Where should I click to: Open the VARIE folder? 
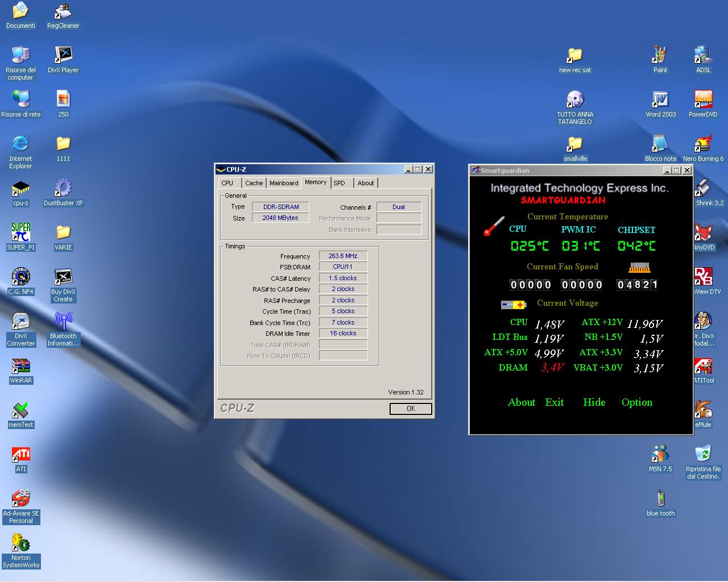(x=63, y=237)
